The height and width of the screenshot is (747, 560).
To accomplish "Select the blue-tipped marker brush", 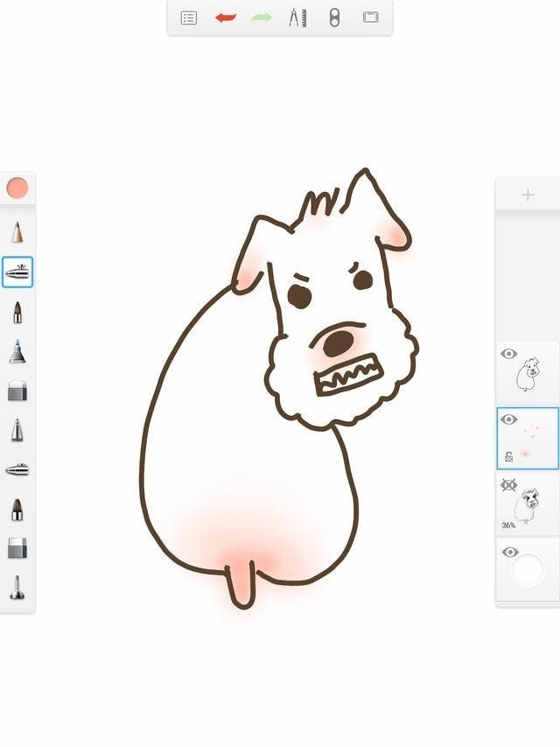I will click(x=17, y=351).
